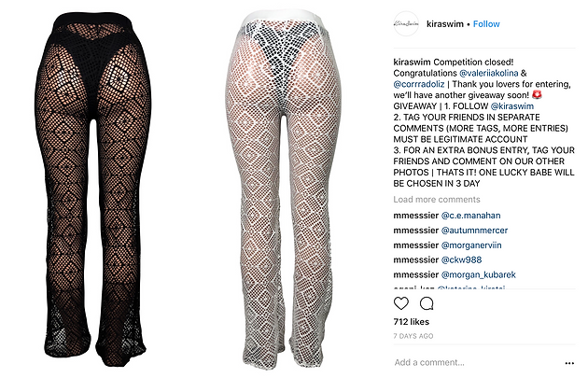Viewport: 588px width, 378px height.
Task: Open kiraswim username in post header
Action: point(445,24)
